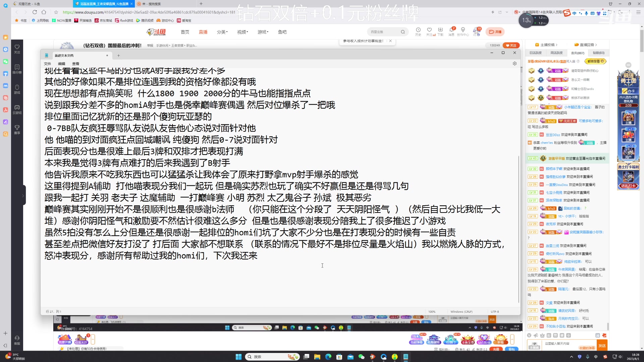Image resolution: width=644 pixels, height=362 pixels.
Task: Add a new tab in Notepad
Action: tap(118, 56)
